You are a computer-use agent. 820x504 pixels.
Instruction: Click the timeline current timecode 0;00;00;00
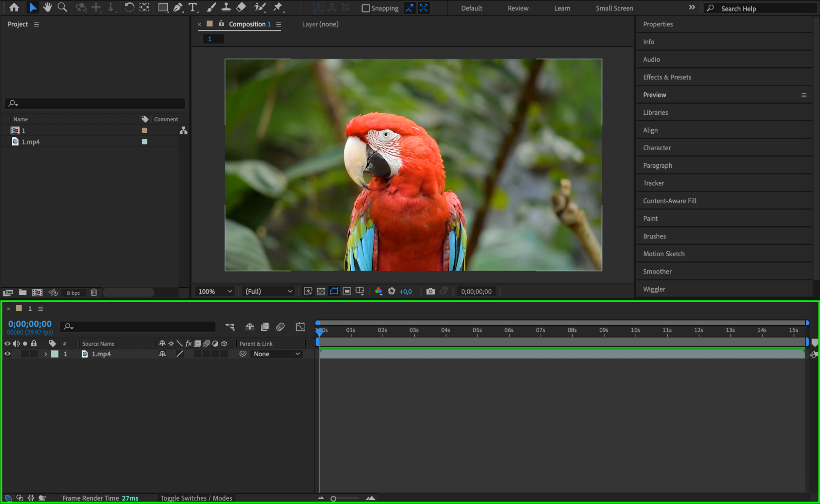(x=30, y=324)
